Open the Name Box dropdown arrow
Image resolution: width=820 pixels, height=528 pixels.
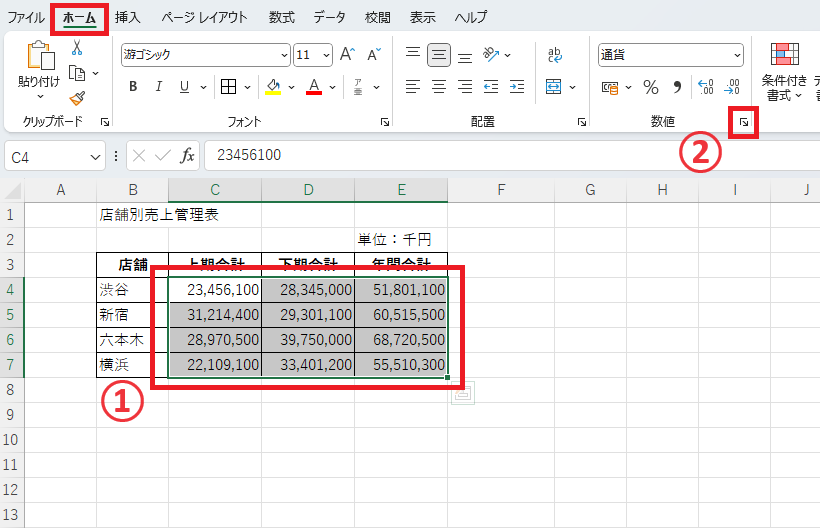point(95,156)
